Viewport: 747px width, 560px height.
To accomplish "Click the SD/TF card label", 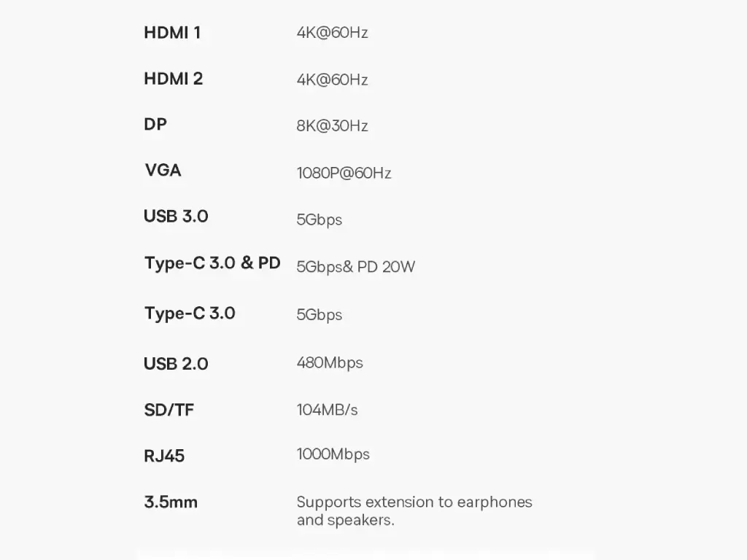I will [169, 410].
